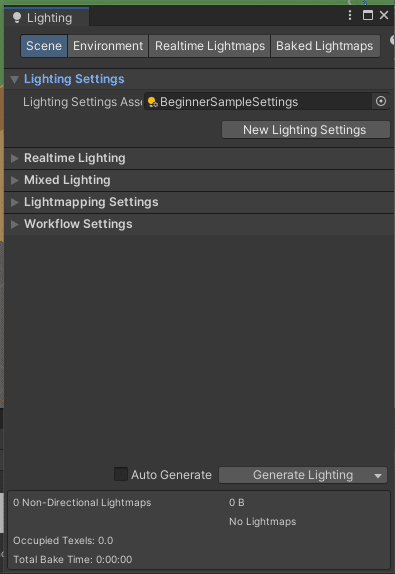Viewport: 395px width, 574px height.
Task: Switch to the Environment tab
Action: (x=108, y=46)
